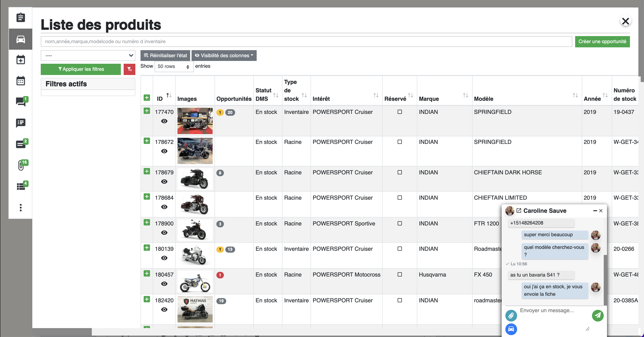Sort table by Modèle column
Screen dimensions: 644x337
pos(575,95)
